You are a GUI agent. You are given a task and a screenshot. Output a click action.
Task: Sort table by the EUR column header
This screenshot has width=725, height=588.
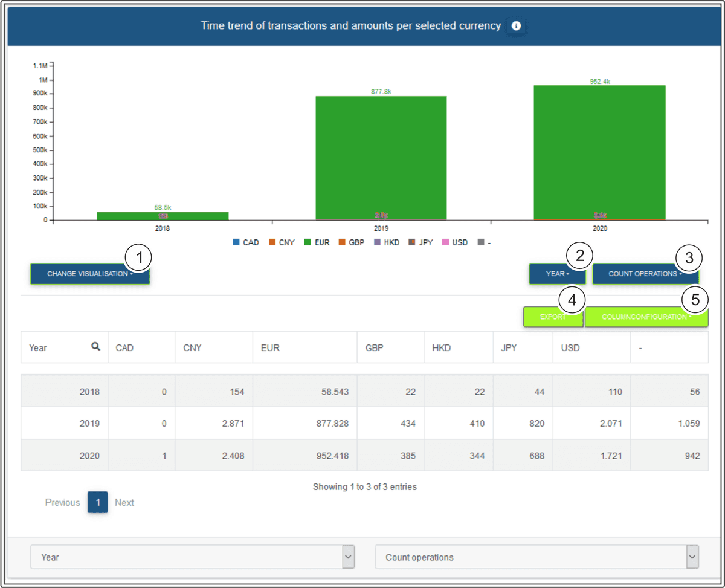point(270,348)
